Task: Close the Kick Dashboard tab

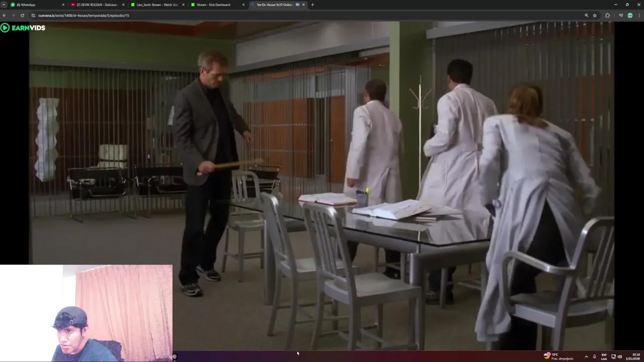Action: [244, 5]
